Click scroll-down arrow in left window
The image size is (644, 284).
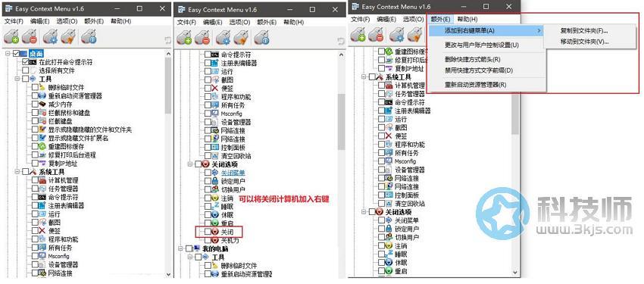[x=168, y=275]
